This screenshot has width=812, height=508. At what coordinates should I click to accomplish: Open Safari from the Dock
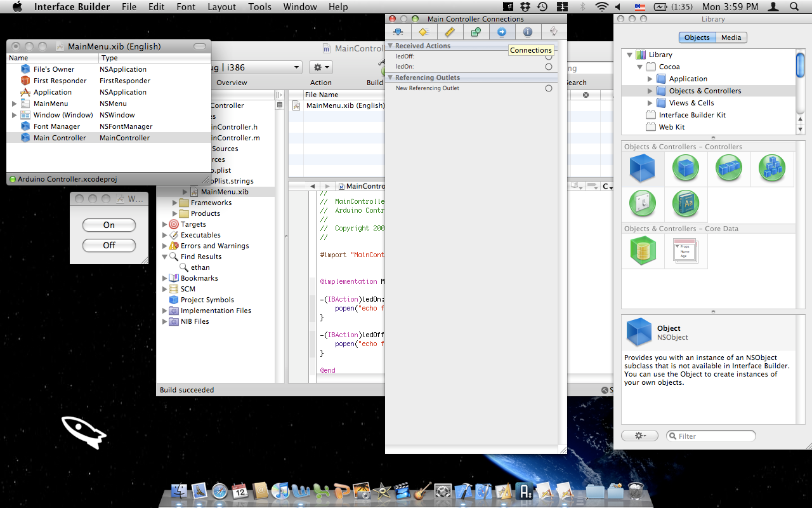(x=219, y=491)
